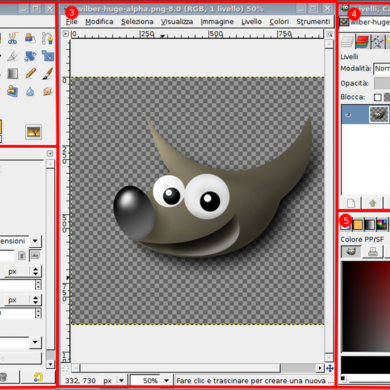The height and width of the screenshot is (390, 390).
Task: Open the lower px unit selector
Action: coord(22,300)
